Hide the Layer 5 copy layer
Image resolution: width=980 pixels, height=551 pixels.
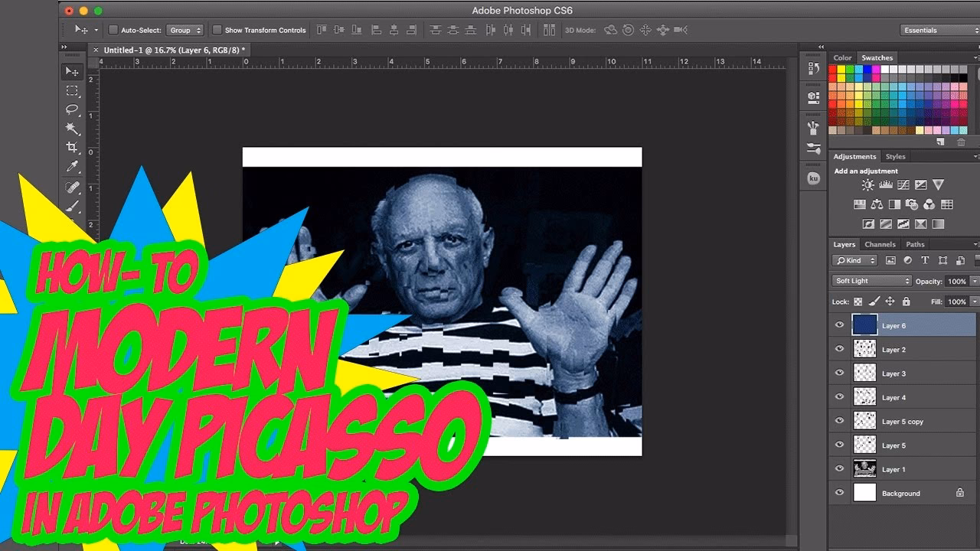pos(838,421)
